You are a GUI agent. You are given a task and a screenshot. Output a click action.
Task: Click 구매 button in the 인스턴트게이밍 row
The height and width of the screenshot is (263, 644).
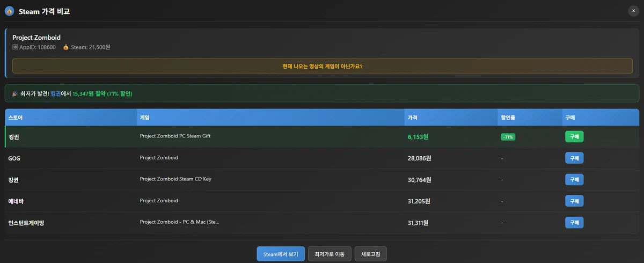[x=574, y=222]
